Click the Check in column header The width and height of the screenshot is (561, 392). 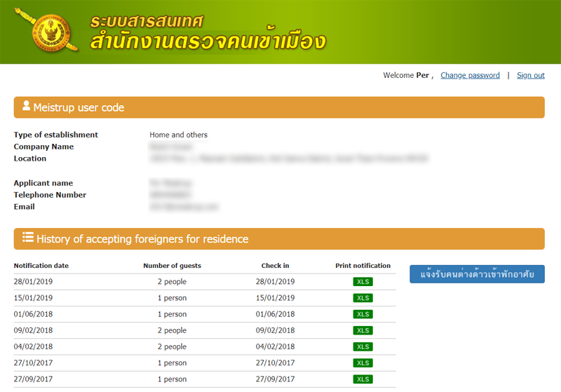point(275,265)
